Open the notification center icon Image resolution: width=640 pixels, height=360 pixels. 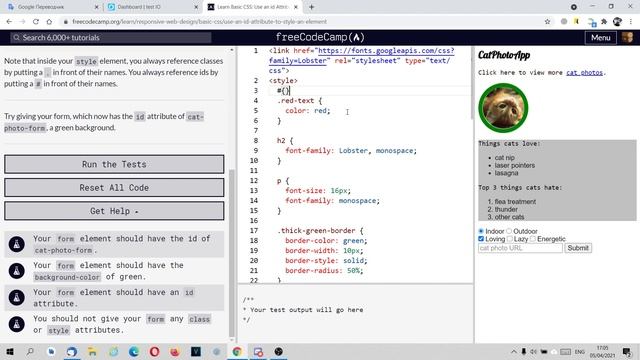coord(627,351)
